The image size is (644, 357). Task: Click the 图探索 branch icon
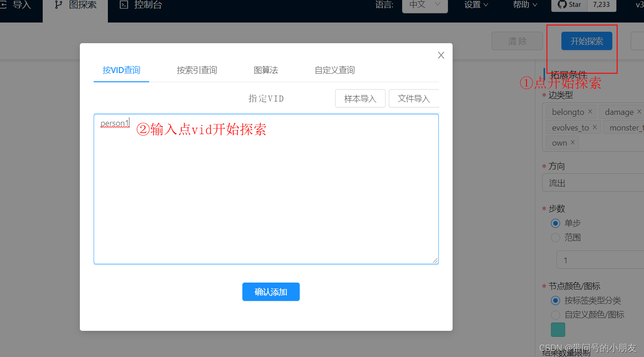58,5
